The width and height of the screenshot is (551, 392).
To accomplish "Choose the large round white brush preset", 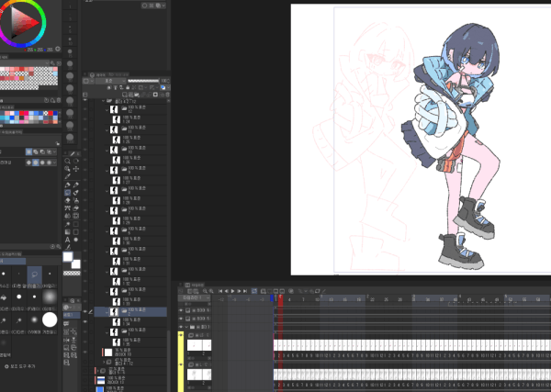I will [50, 319].
